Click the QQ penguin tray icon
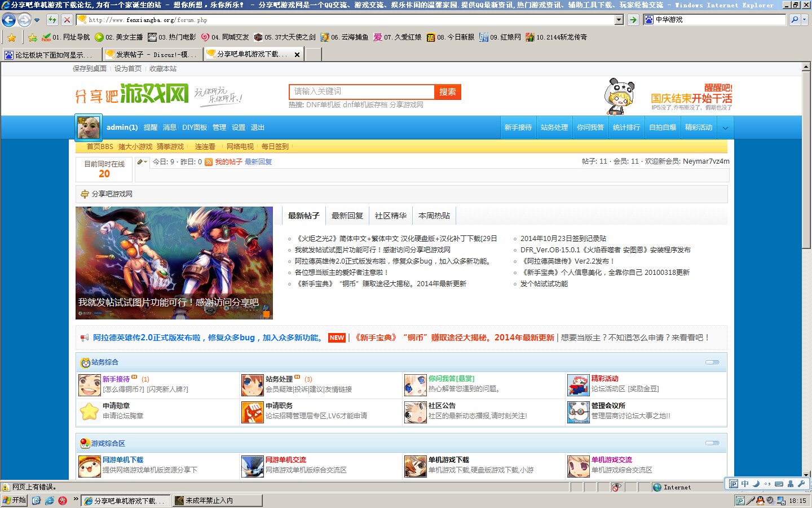 click(x=760, y=501)
